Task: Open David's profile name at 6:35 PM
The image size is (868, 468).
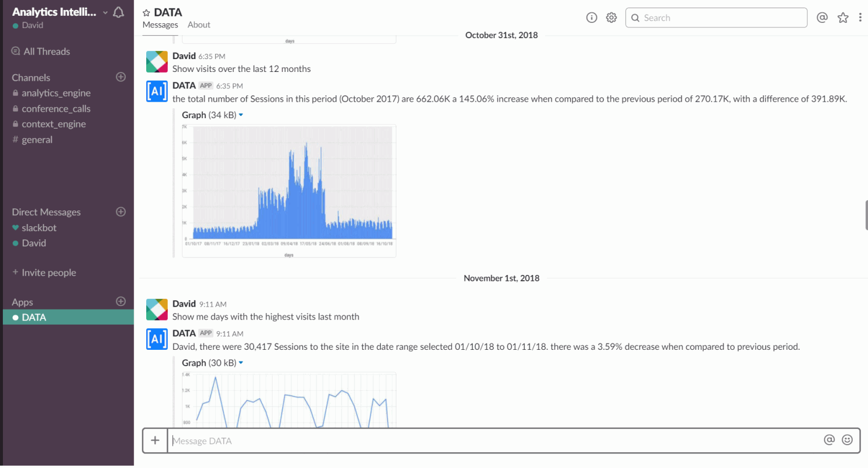Action: [184, 56]
